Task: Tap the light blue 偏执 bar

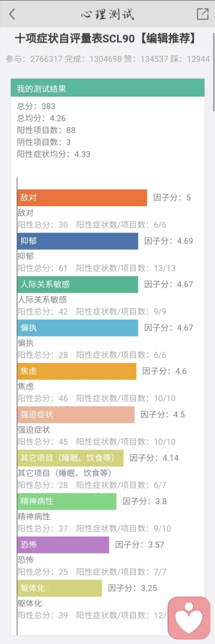Action: pos(77,328)
